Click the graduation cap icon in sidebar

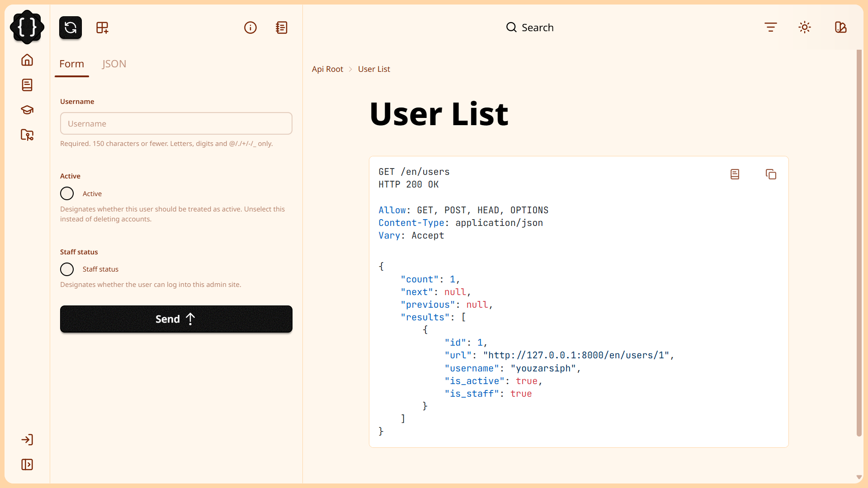(x=27, y=110)
